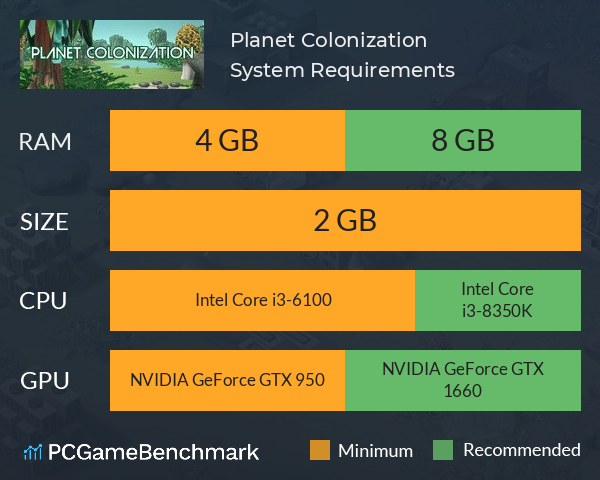Click the PCGameBenchmark bar chart logo icon

[x=33, y=452]
